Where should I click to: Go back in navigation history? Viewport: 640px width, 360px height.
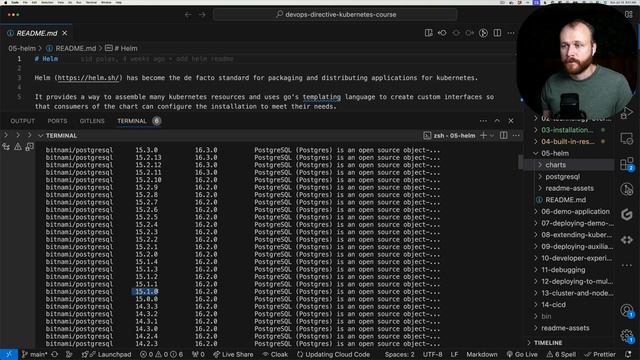(188, 15)
